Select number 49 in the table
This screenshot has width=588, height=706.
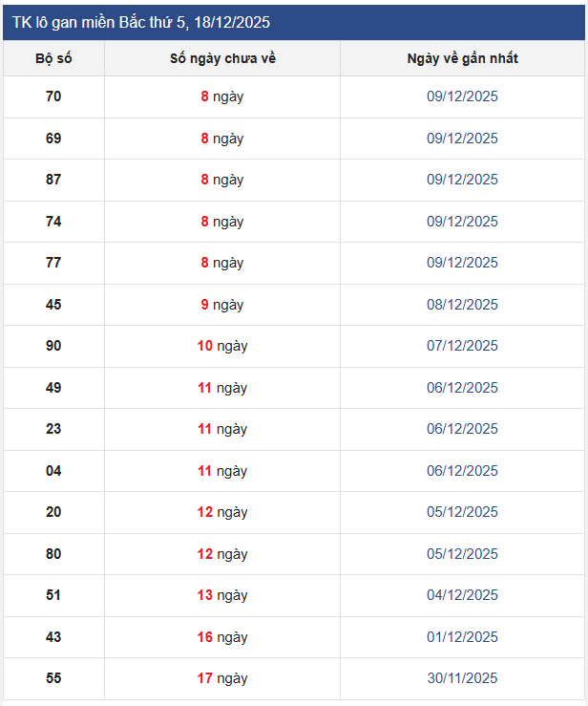click(x=53, y=388)
